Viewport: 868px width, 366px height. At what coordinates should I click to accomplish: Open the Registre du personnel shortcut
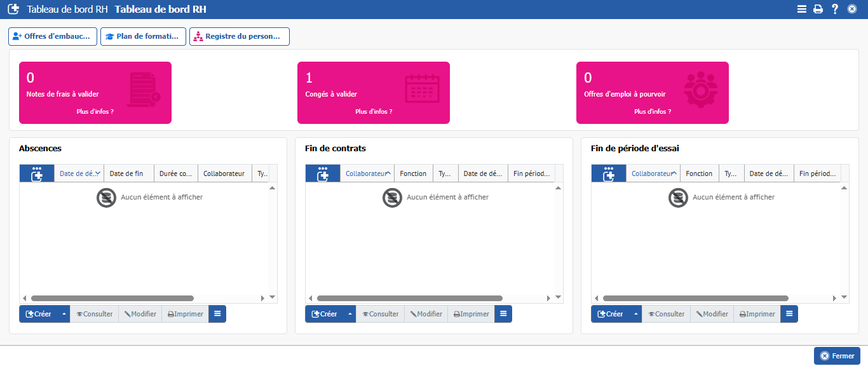240,37
